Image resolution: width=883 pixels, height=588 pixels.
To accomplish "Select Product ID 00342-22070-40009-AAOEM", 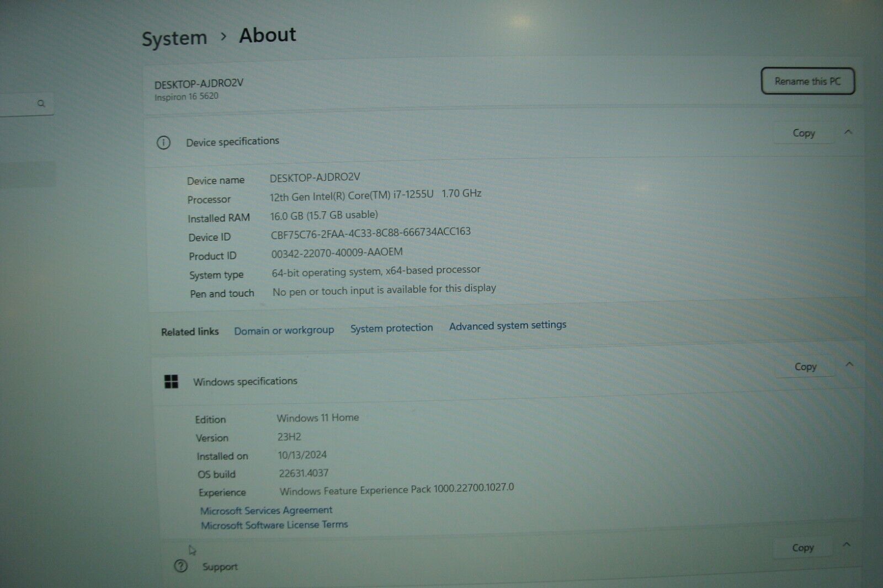I will (x=337, y=253).
